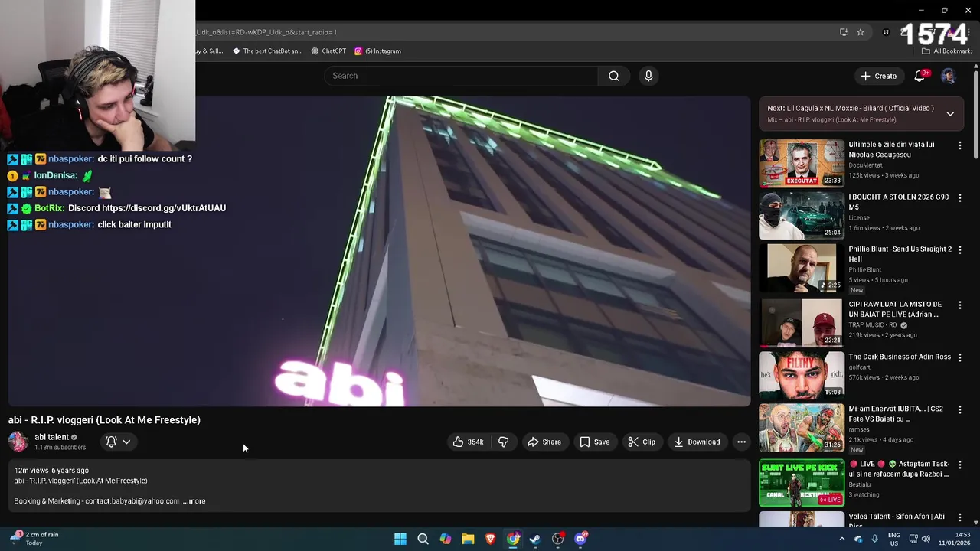Activate voice search microphone on YouTube
This screenshot has height=551, width=980.
[648, 76]
